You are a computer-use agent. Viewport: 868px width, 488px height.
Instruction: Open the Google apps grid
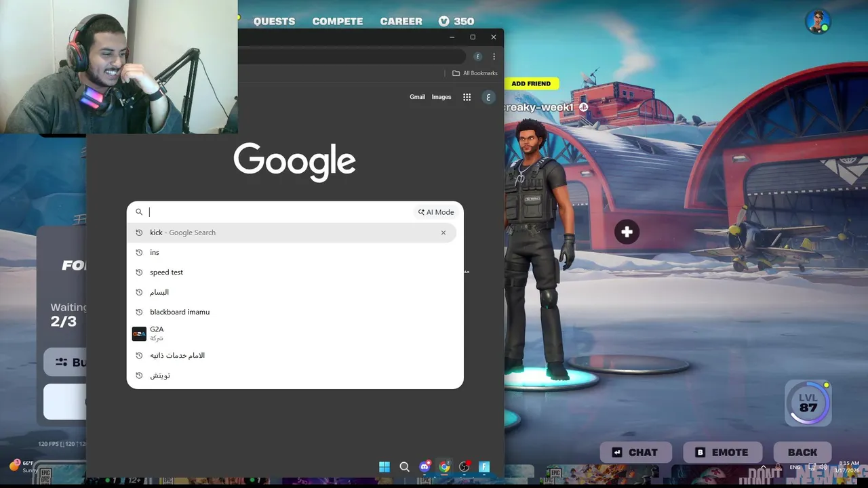point(467,97)
